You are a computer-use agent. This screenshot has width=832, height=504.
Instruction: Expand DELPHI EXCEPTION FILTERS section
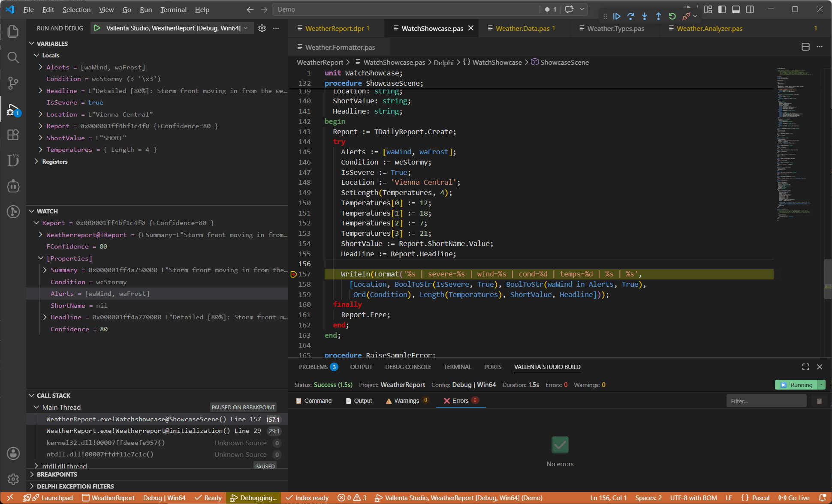pyautogui.click(x=31, y=486)
